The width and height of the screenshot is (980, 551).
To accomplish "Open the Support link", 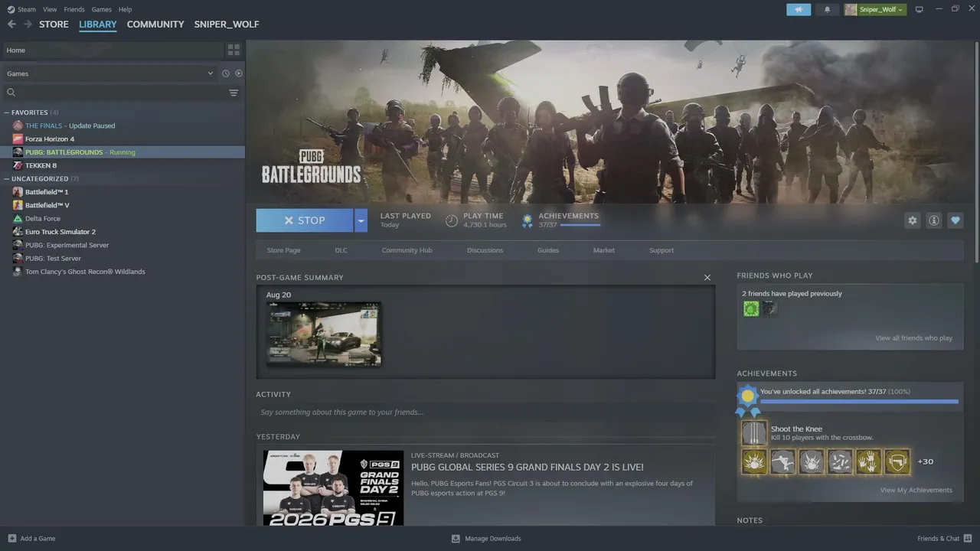I will 661,250.
